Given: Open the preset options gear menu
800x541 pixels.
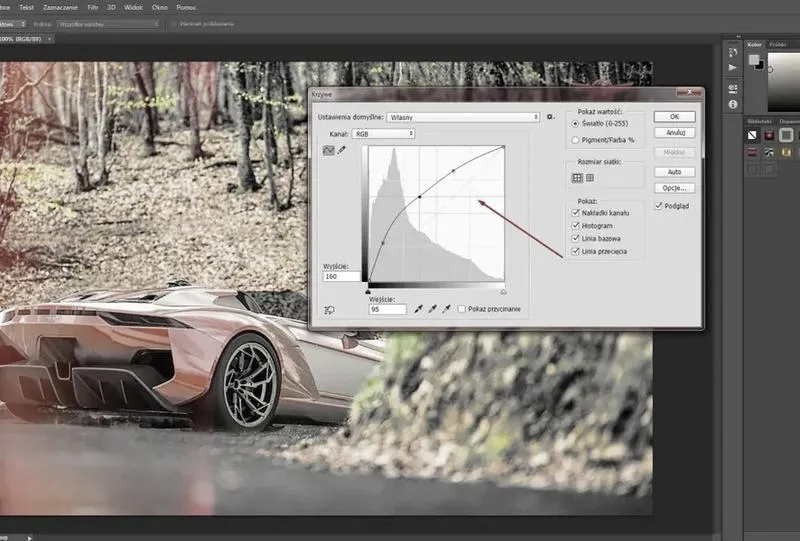Looking at the screenshot, I should click(x=551, y=117).
